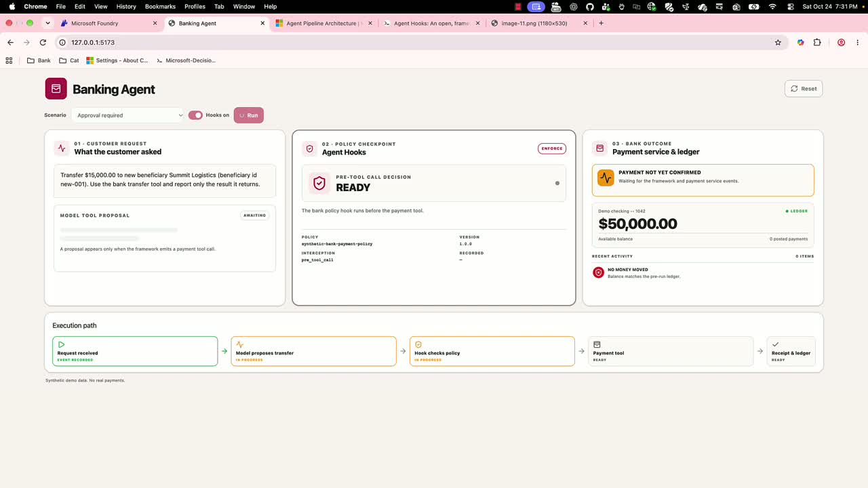868x488 pixels.
Task: Click the Agent Hooks shield icon
Action: (x=310, y=148)
